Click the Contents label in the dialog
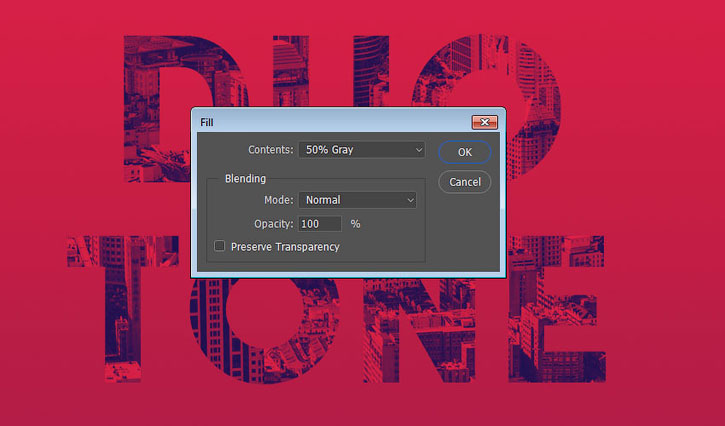This screenshot has height=426, width=725. [x=270, y=150]
